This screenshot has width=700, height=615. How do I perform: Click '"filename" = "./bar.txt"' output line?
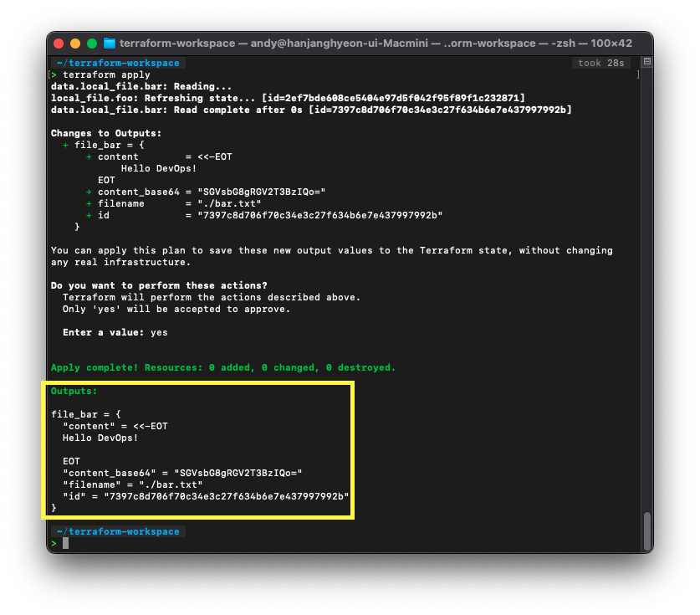click(x=133, y=484)
